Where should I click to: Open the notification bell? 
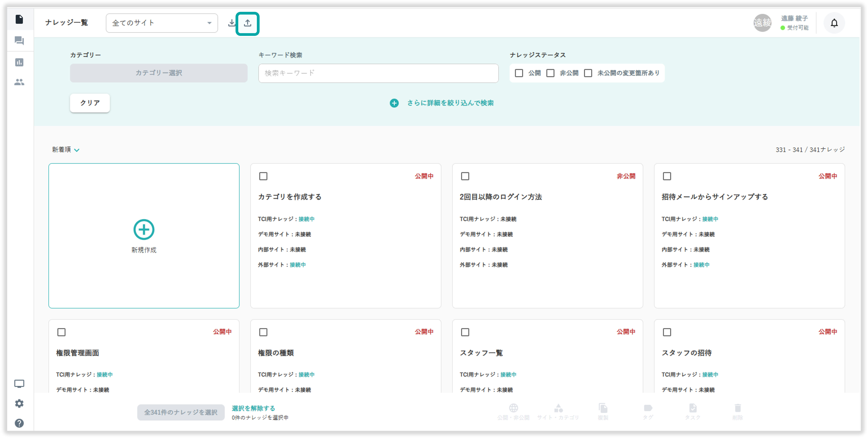834,23
